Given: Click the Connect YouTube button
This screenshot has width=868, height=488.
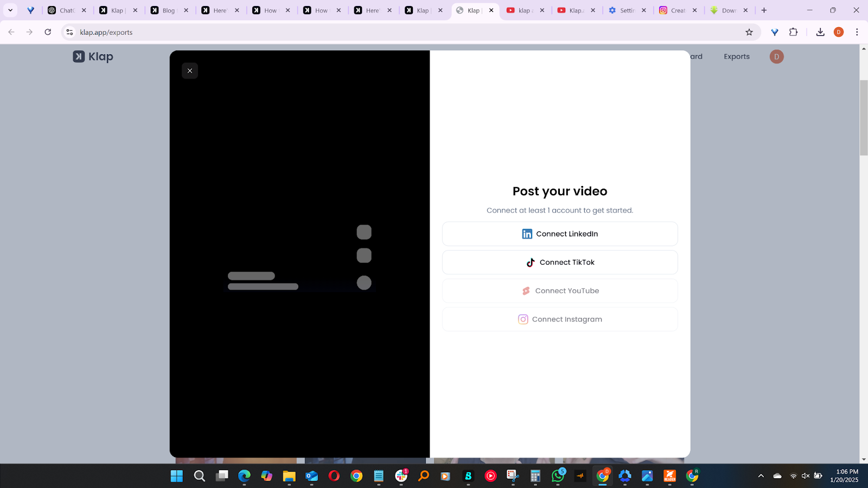Looking at the screenshot, I should pos(560,291).
